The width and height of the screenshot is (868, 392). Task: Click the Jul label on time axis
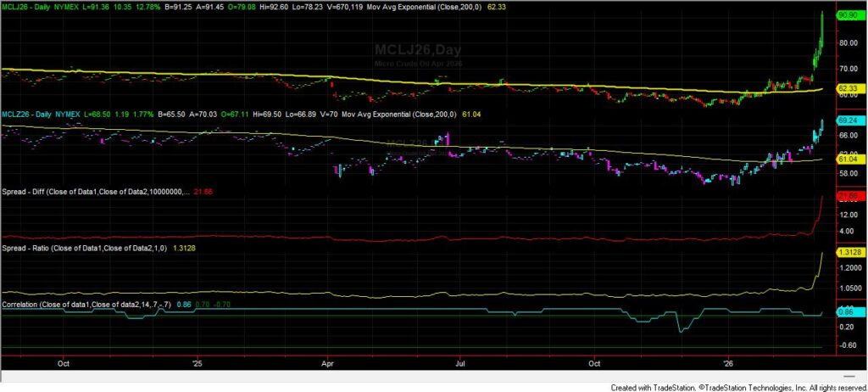coord(459,360)
